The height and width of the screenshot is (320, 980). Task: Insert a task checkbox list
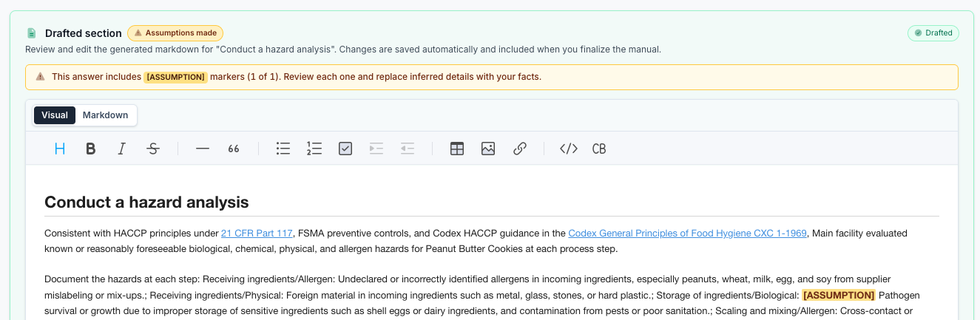click(x=345, y=149)
